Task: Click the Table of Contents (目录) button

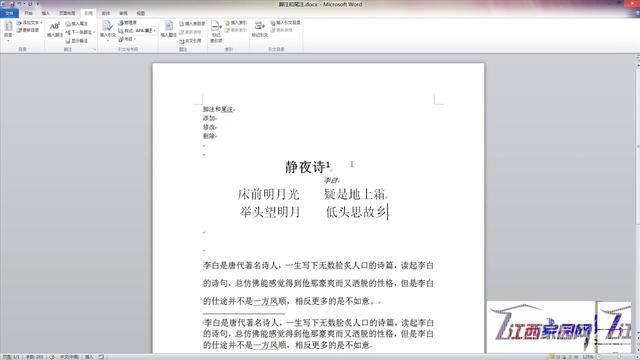Action: click(8, 31)
